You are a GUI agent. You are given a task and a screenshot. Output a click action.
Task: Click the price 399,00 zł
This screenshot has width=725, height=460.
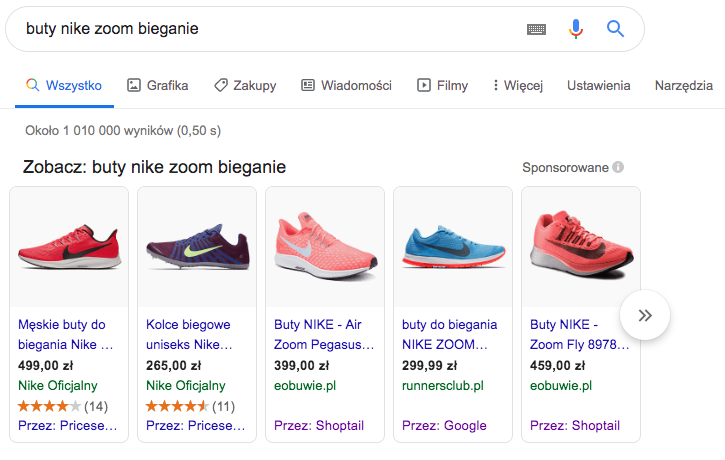click(301, 366)
